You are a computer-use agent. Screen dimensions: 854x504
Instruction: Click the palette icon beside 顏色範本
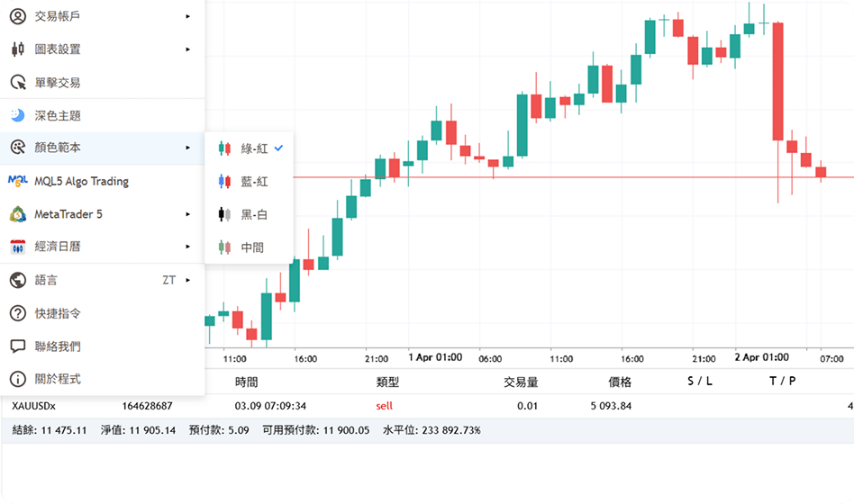click(17, 148)
